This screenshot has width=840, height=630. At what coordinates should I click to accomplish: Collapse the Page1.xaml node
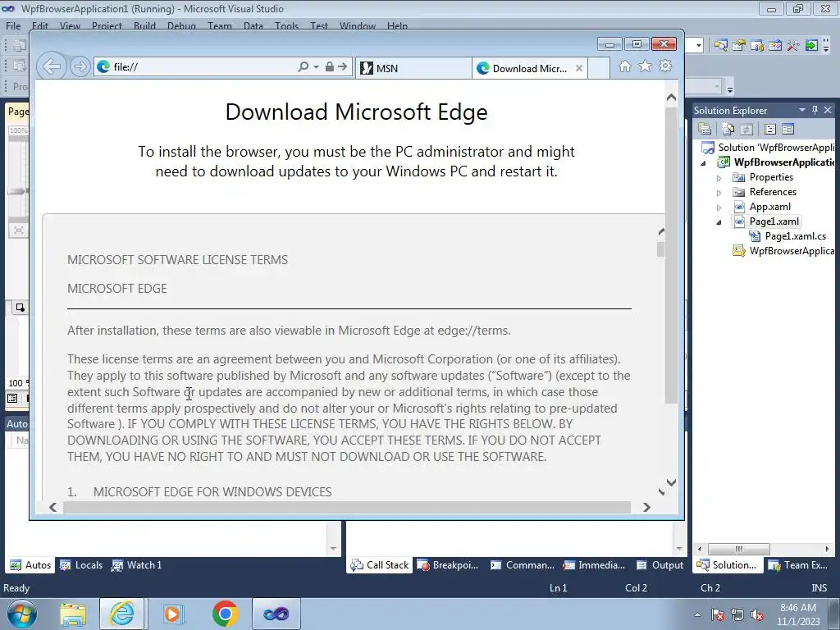719,222
